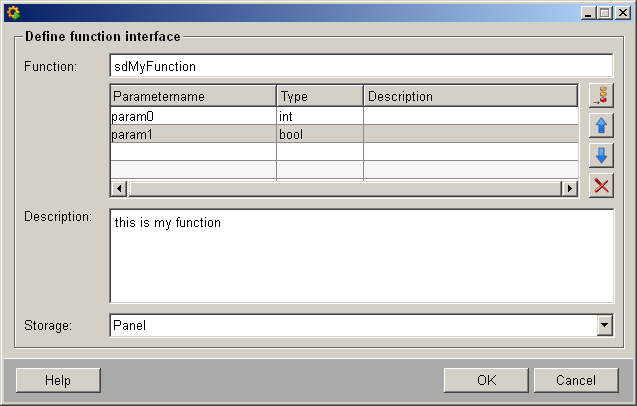Select the bool type cell
637x406 pixels.
(319, 134)
